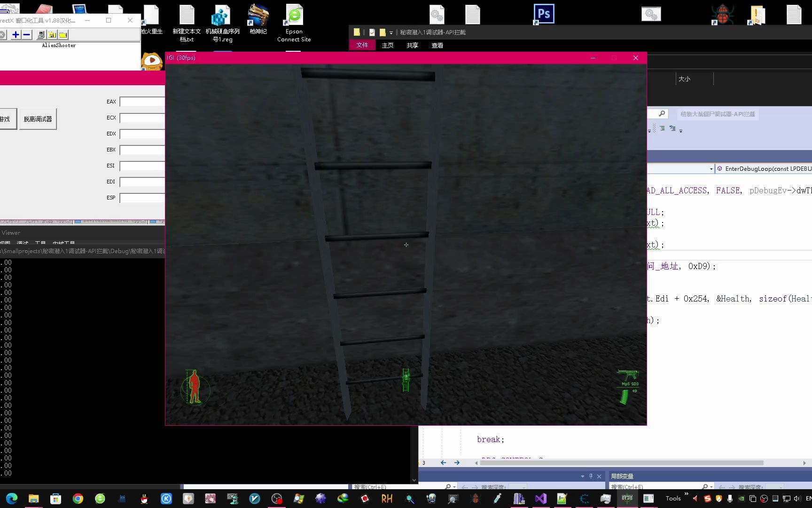Click the navigate forward arrow in code editor
This screenshot has width=812, height=508.
pyautogui.click(x=457, y=463)
